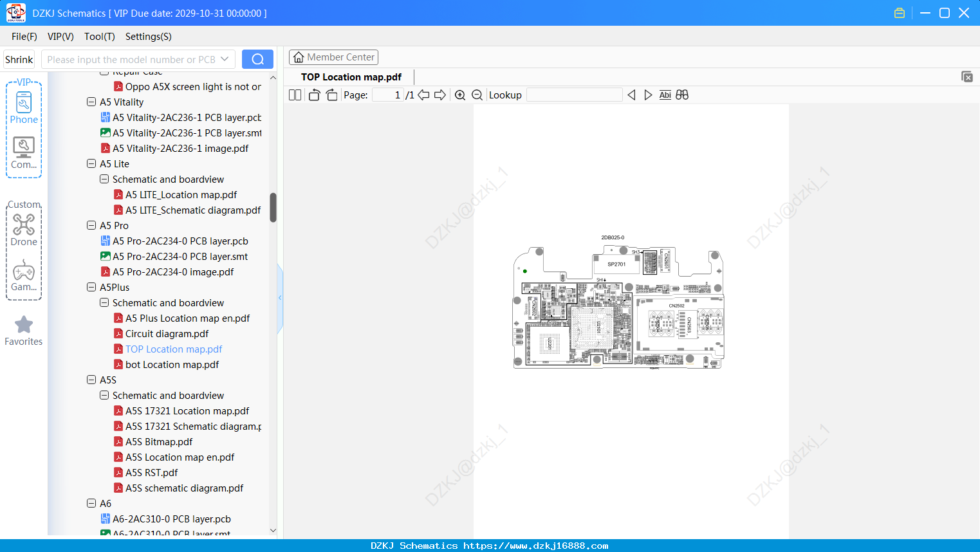Collapse the file tree panel handle
The width and height of the screenshot is (980, 552).
(280, 298)
